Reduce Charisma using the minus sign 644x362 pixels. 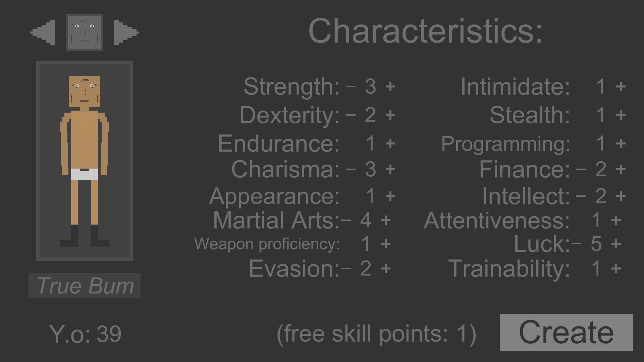[x=351, y=169]
